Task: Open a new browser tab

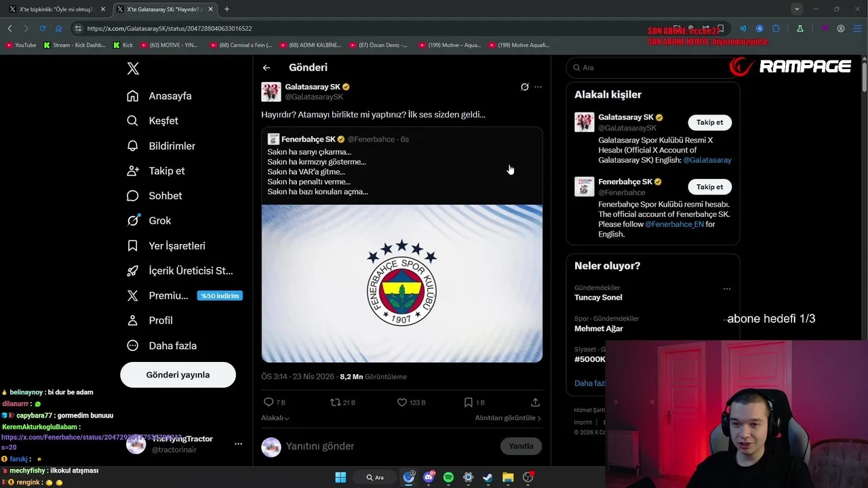Action: click(226, 9)
